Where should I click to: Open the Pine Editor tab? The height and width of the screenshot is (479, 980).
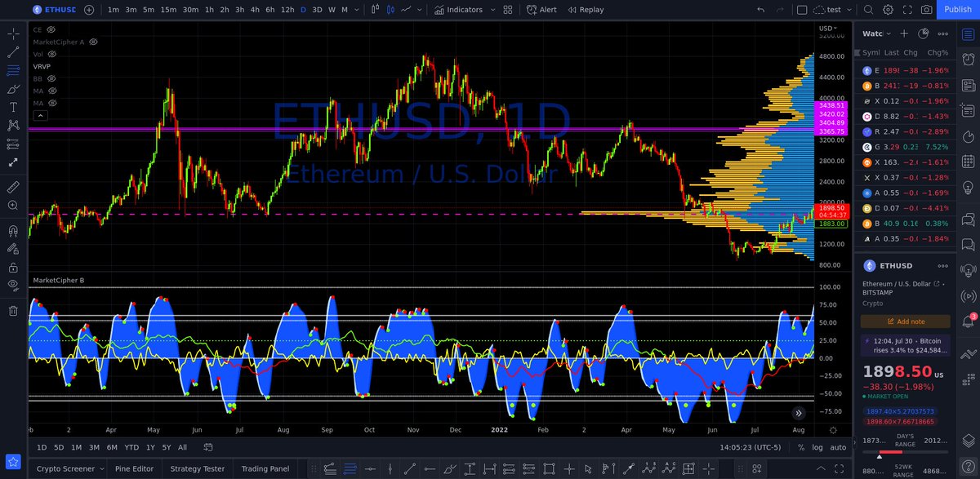(x=134, y=468)
